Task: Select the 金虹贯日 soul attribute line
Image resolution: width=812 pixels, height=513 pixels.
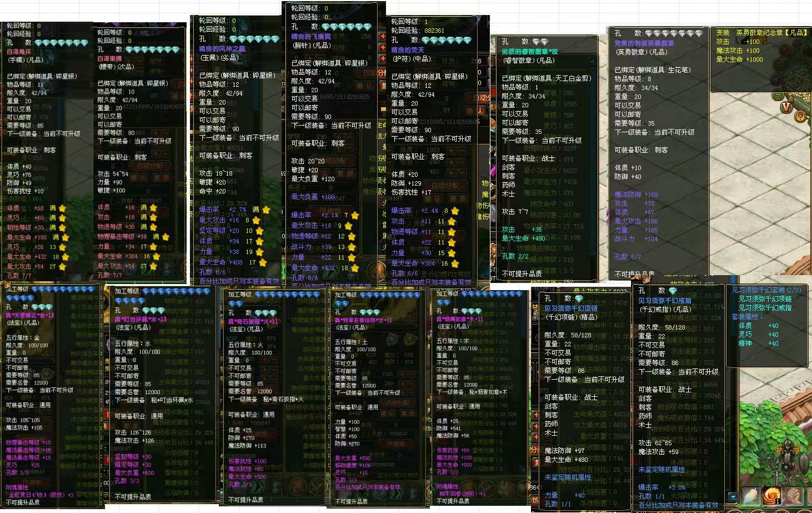Action: click(x=41, y=495)
